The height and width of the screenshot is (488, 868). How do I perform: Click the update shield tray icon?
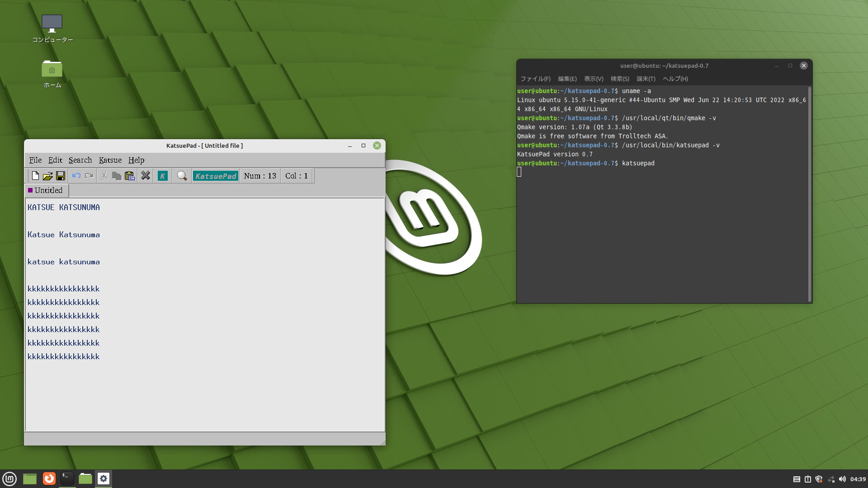point(819,479)
